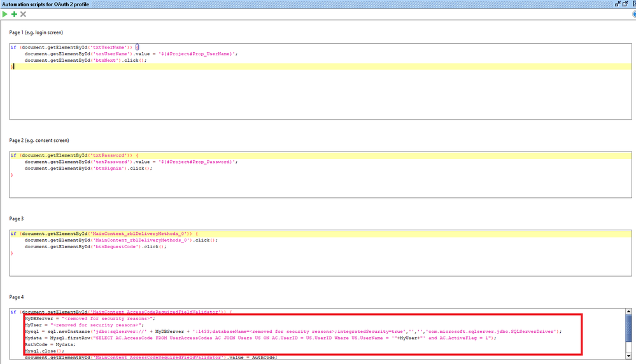Click the Page 4 editor scroll-down arrow
The width and height of the screenshot is (636, 364).
pyautogui.click(x=628, y=357)
